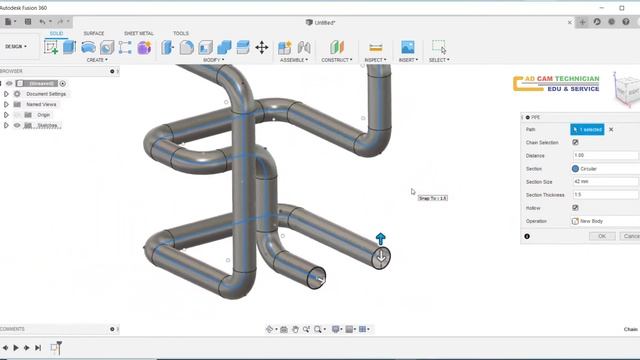Select the Create Form purple tool
Screen dimensions: 640x360
click(144, 47)
